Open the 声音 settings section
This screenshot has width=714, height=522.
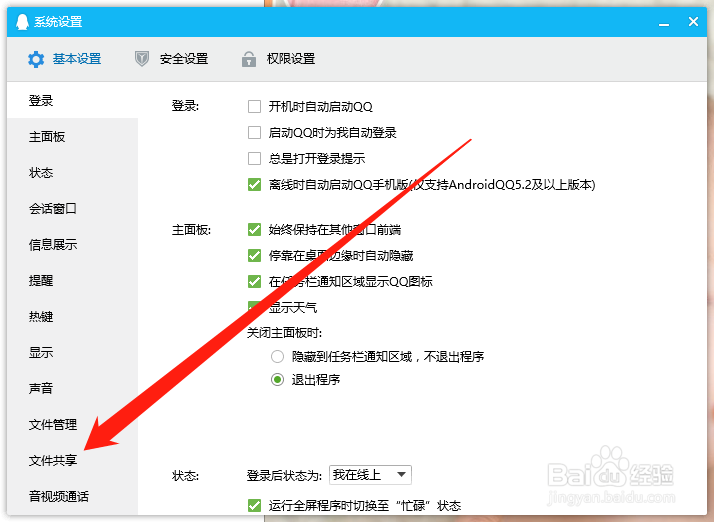(72, 389)
